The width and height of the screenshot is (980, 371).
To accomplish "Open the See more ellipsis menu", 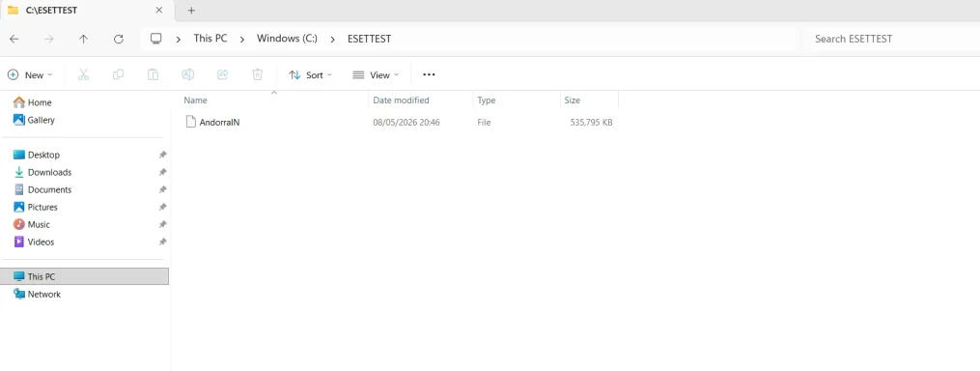I will click(429, 75).
